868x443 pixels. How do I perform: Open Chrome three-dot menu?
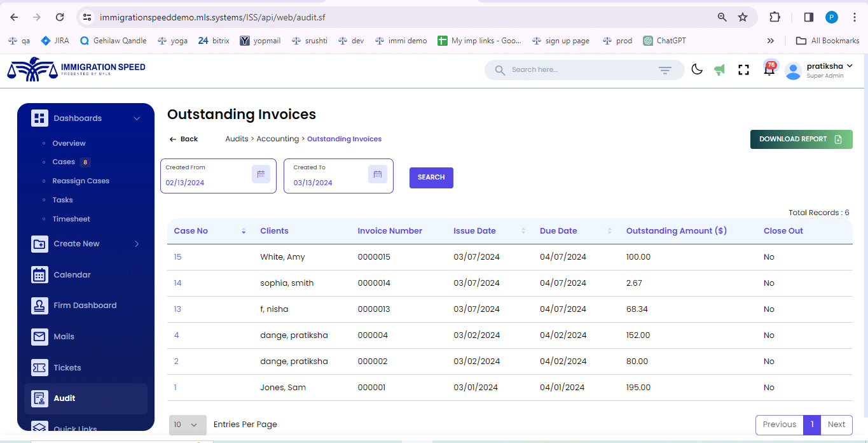tap(854, 17)
